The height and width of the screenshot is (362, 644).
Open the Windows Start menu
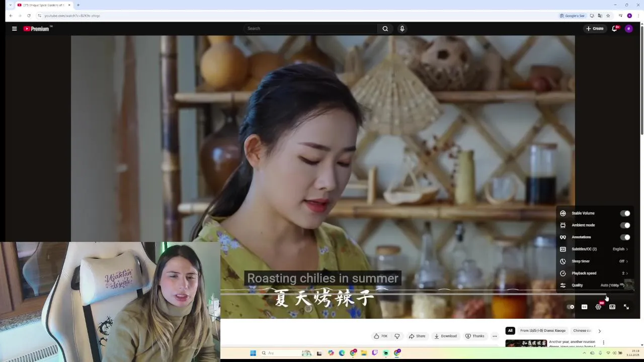[253, 353]
